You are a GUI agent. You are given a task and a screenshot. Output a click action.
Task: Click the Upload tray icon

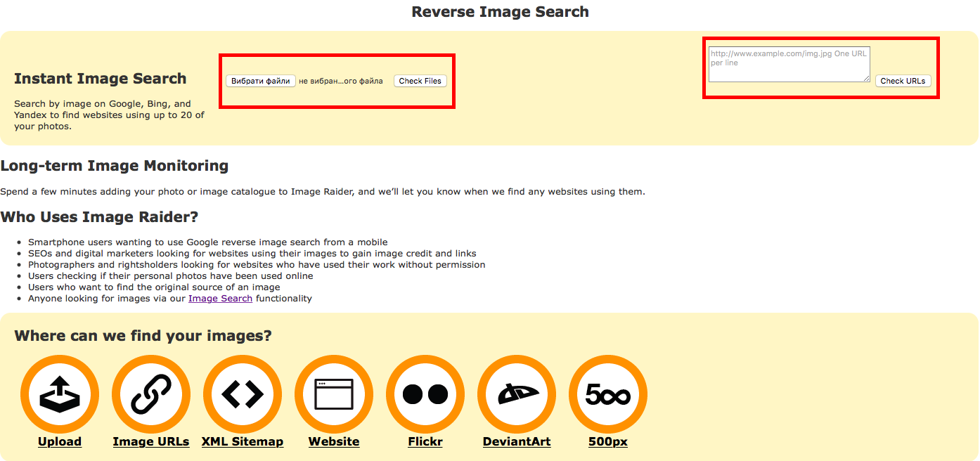click(x=60, y=394)
